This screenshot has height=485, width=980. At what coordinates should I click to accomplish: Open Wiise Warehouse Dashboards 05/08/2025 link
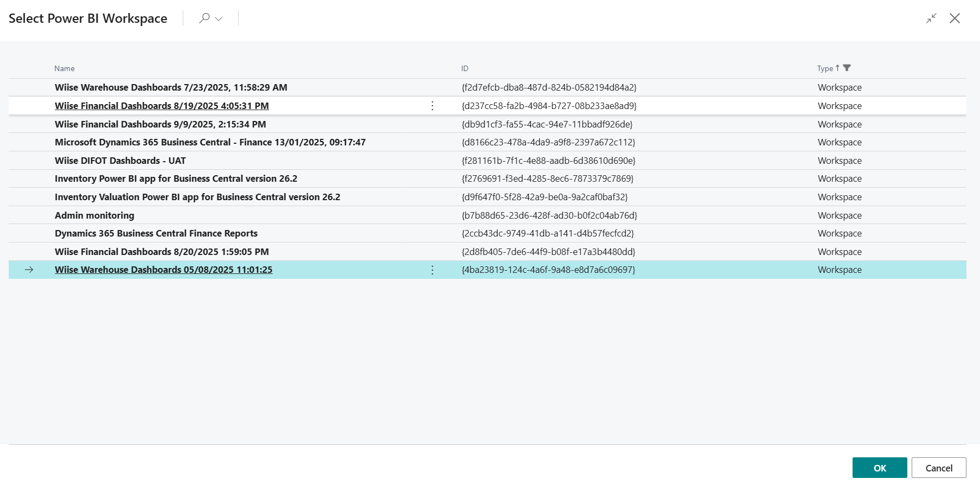point(163,270)
